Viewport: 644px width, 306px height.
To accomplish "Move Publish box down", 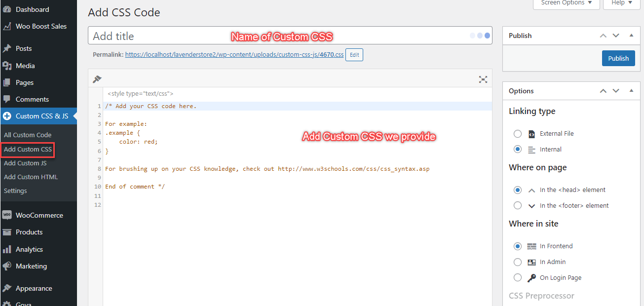I will [x=616, y=36].
